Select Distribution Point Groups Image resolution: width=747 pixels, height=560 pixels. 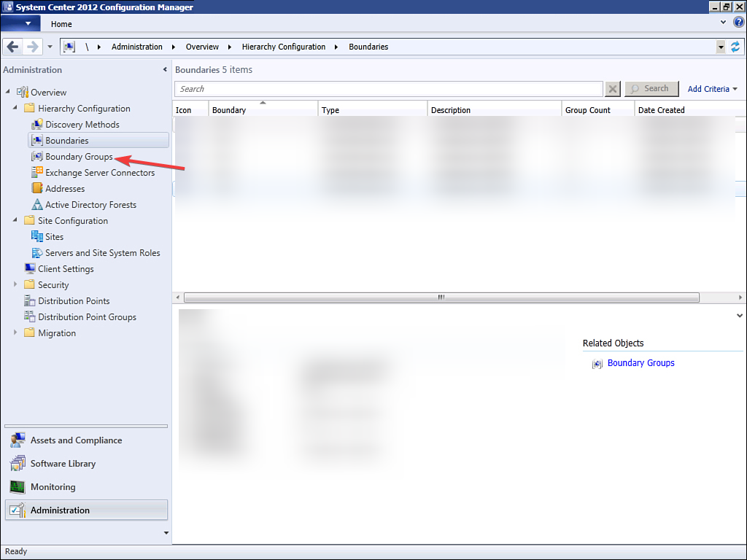[x=86, y=316]
